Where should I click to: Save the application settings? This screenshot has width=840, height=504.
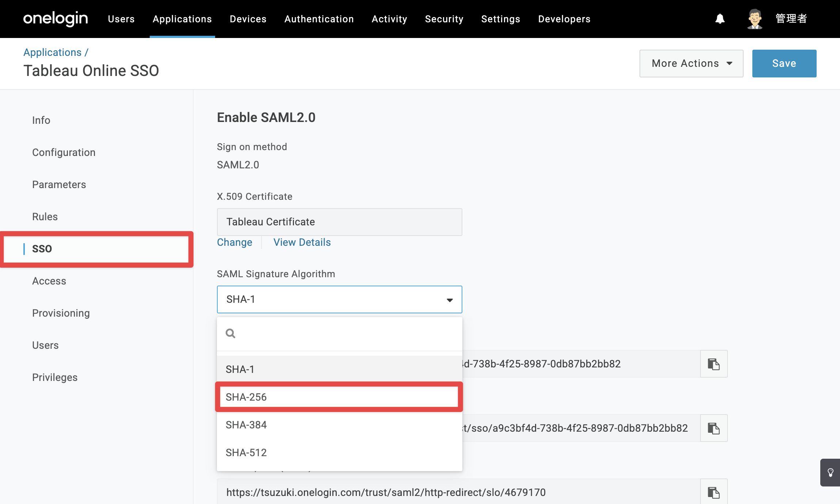point(784,64)
